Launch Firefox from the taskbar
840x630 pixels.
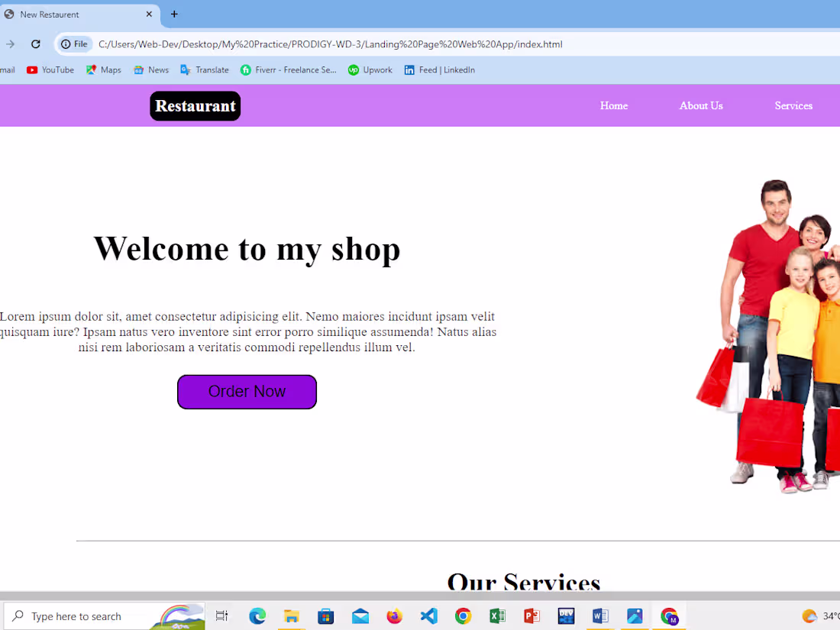[x=394, y=616]
